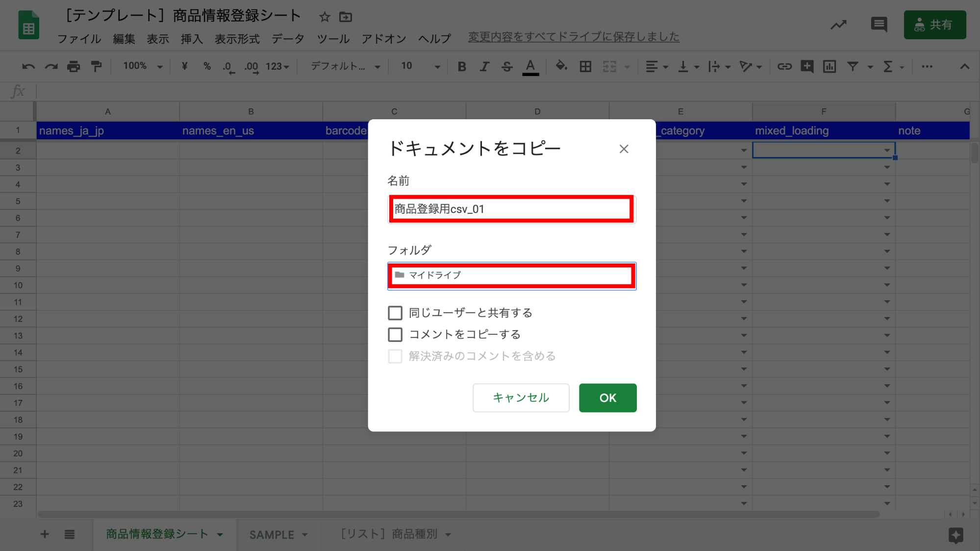This screenshot has width=980, height=551.
Task: Click キャンセル in the copy dialog
Action: point(521,397)
